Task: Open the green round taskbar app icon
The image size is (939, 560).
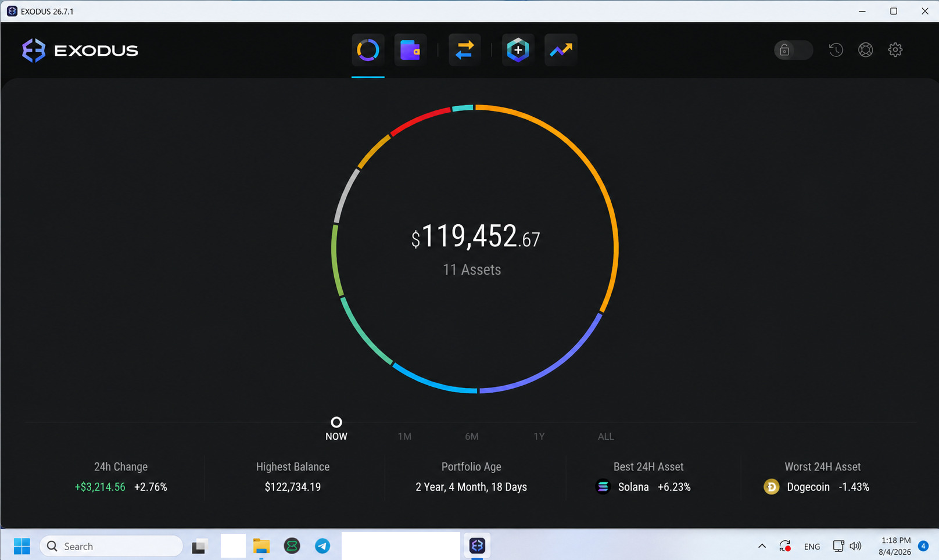Action: click(292, 546)
